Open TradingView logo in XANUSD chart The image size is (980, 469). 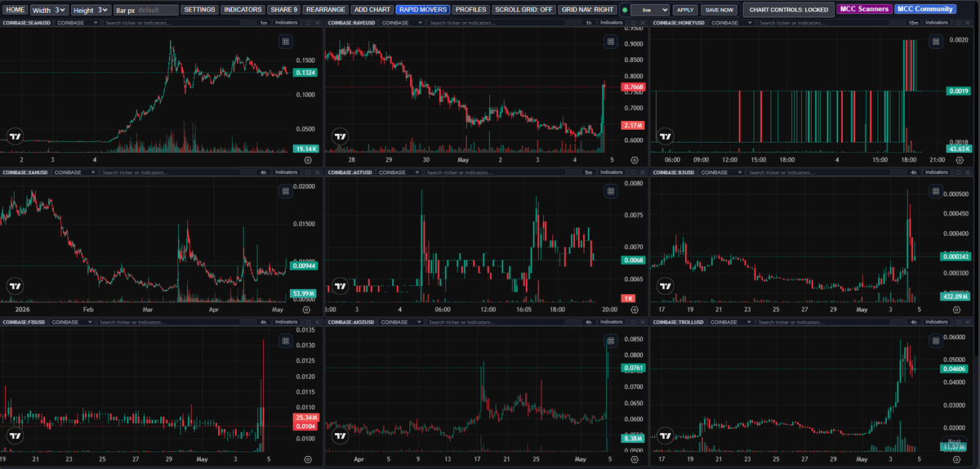[15, 286]
